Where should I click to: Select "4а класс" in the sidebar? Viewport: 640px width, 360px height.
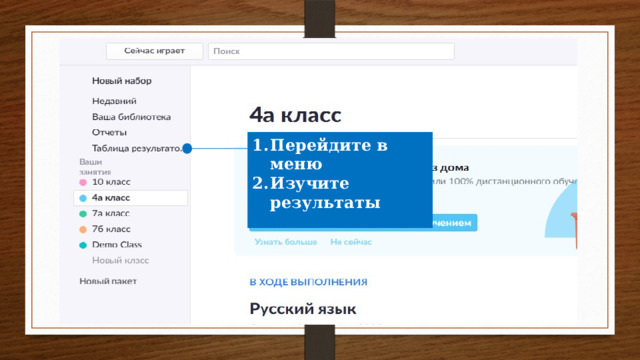[x=131, y=198]
